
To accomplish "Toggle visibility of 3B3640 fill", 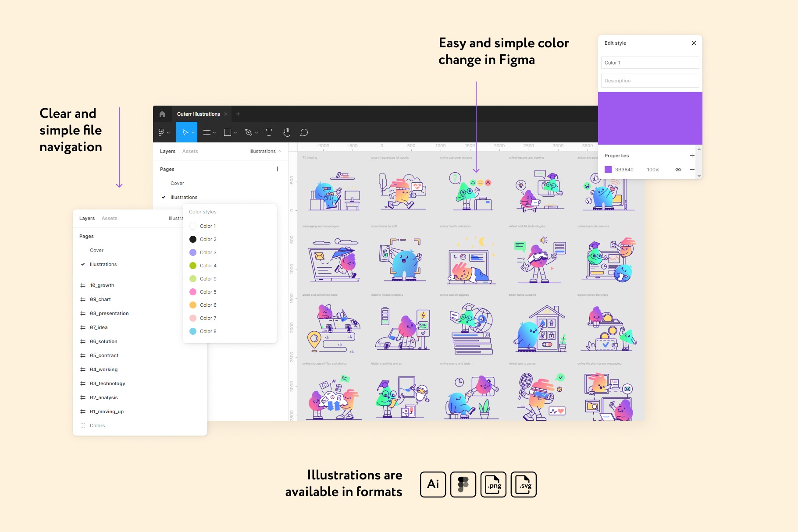I will (x=678, y=170).
